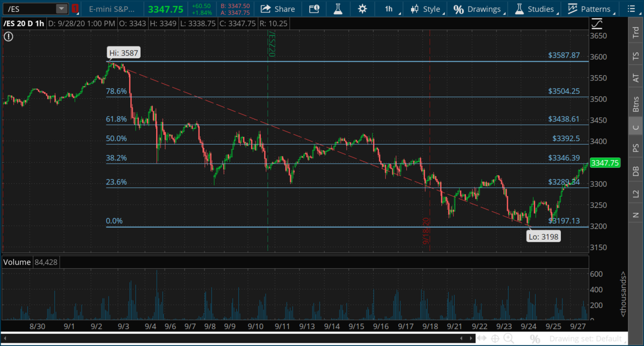Screen dimensions: 644x346
Task: Click the 1h timeframe button
Action: 389,9
